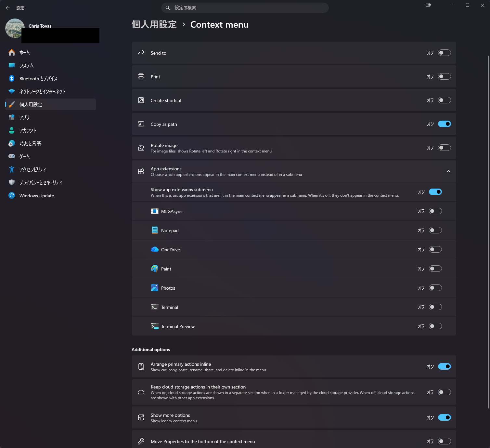Enable the MEGAsync extension toggle

click(435, 211)
